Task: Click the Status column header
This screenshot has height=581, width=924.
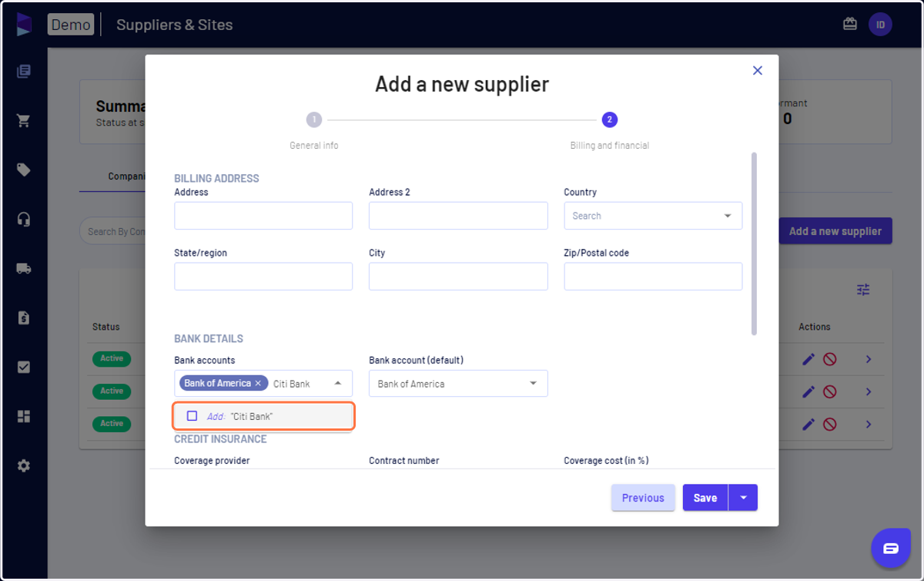Action: click(106, 327)
